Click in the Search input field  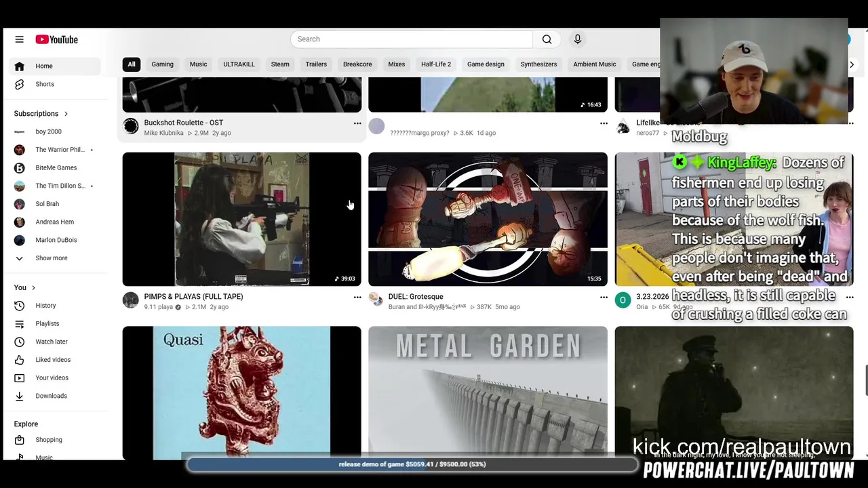pyautogui.click(x=412, y=39)
